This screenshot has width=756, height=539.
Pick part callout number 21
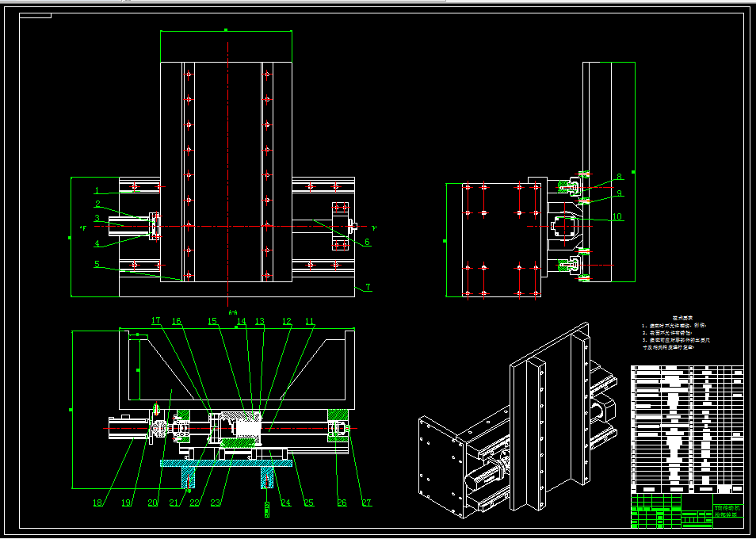tap(174, 503)
